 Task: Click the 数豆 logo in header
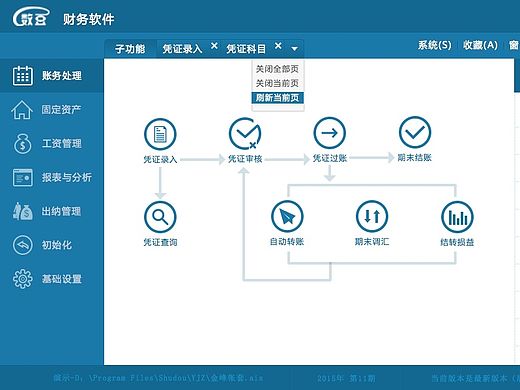tap(31, 17)
